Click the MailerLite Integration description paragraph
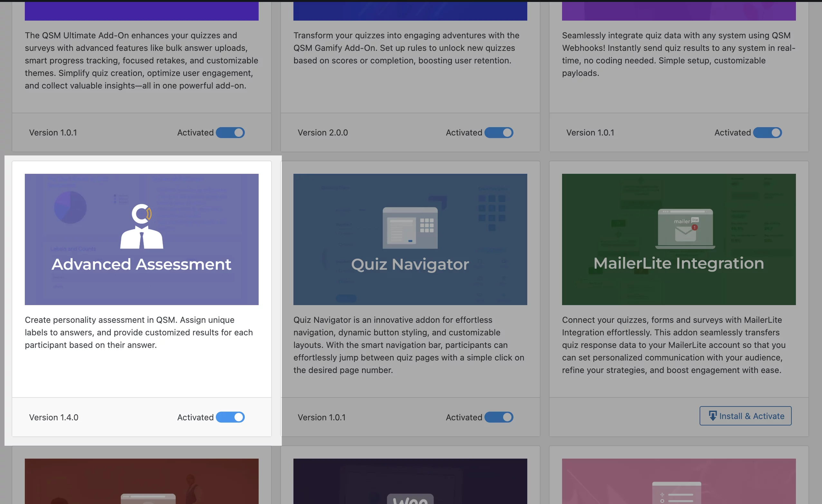This screenshot has width=822, height=504. [x=674, y=345]
